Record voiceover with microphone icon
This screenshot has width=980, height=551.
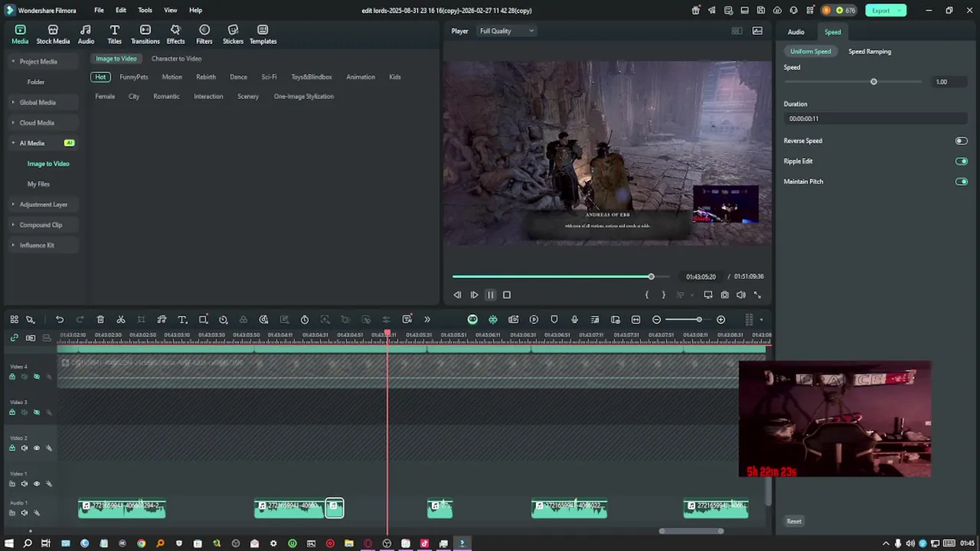point(575,319)
